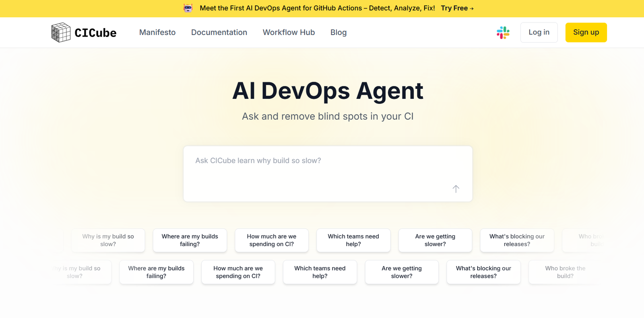The height and width of the screenshot is (318, 644).
Task: Choose upper-row "How much are we spending" chip
Action: (x=272, y=240)
